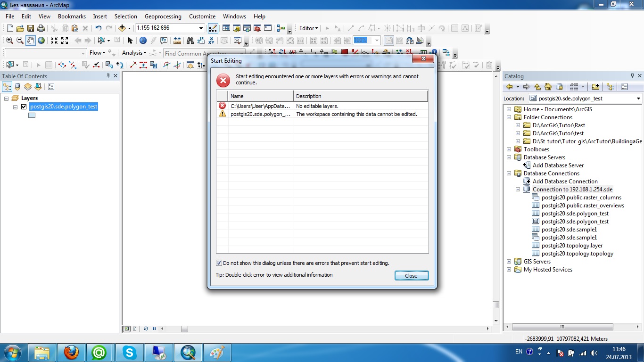The height and width of the screenshot is (362, 644).
Task: Open the Windows menu
Action: coord(234,16)
